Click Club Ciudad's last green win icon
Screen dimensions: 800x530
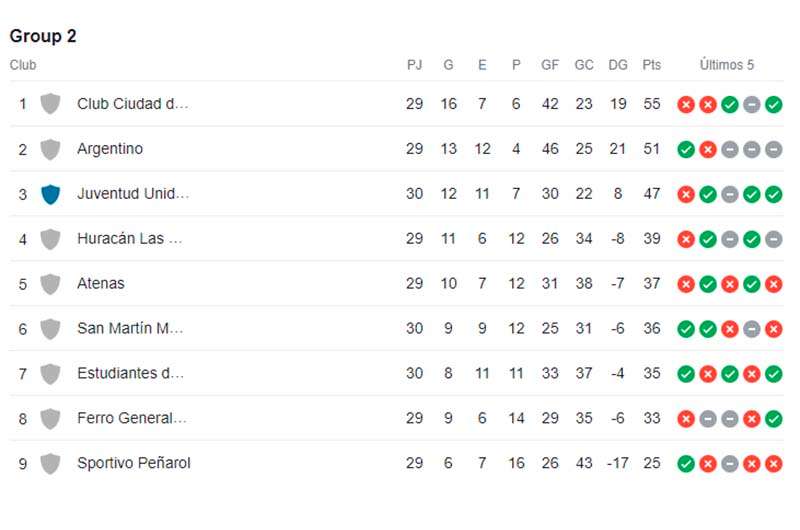pos(773,105)
